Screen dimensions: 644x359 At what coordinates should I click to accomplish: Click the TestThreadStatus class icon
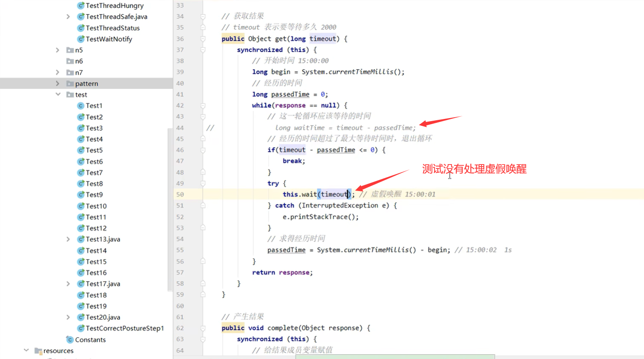click(81, 28)
